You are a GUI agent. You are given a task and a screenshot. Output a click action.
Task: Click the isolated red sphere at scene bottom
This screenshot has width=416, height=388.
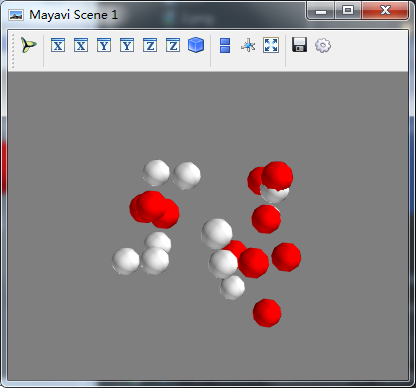tap(267, 313)
